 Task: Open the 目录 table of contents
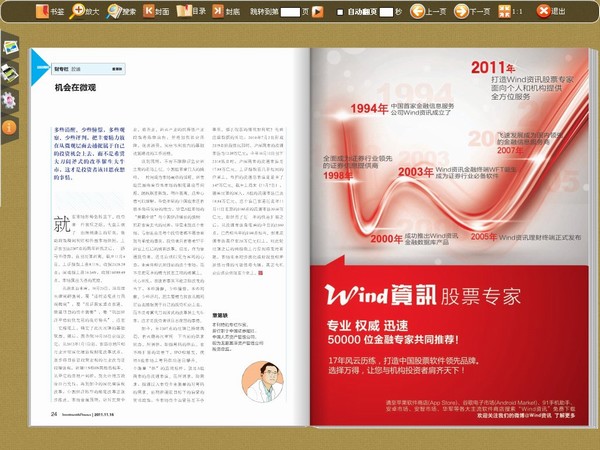[191, 11]
